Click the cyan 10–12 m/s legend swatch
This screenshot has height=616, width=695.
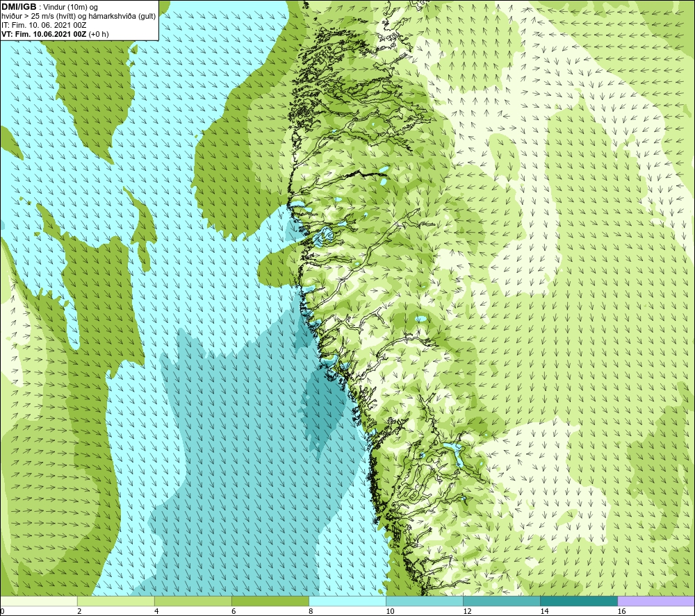click(x=425, y=601)
